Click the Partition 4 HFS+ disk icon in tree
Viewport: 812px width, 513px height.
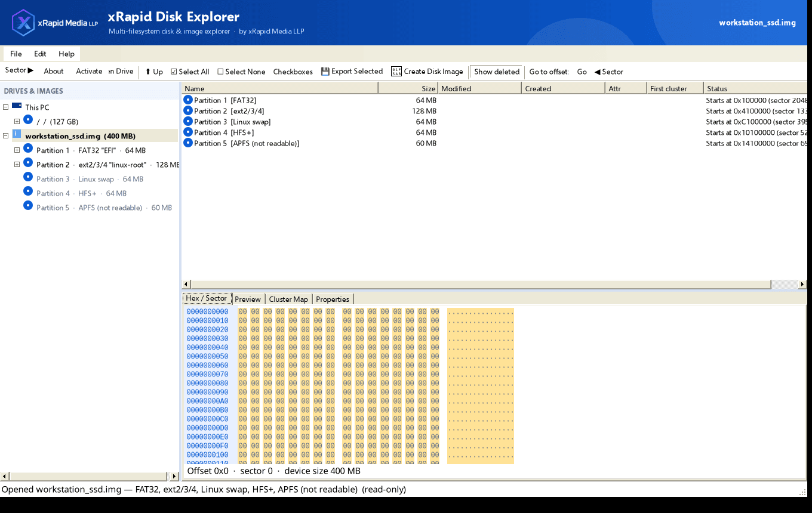point(28,191)
